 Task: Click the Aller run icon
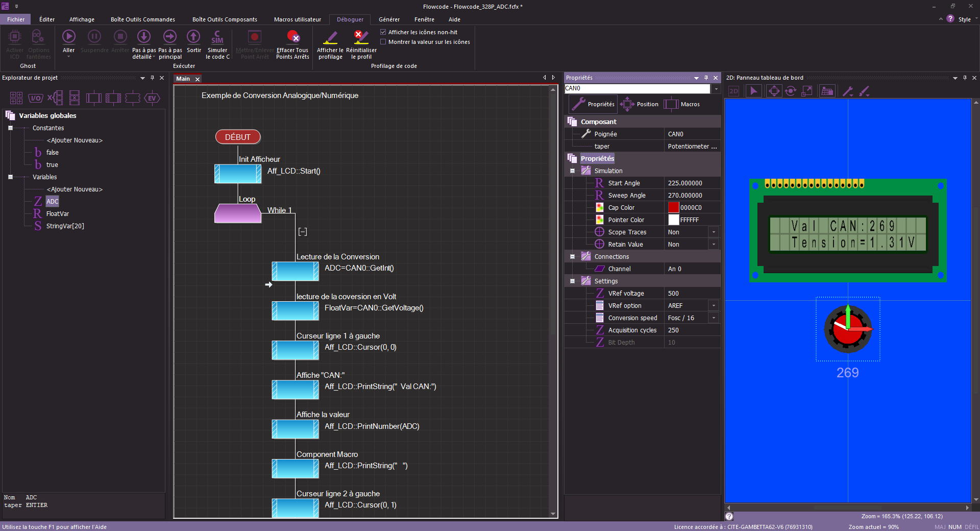[68, 37]
